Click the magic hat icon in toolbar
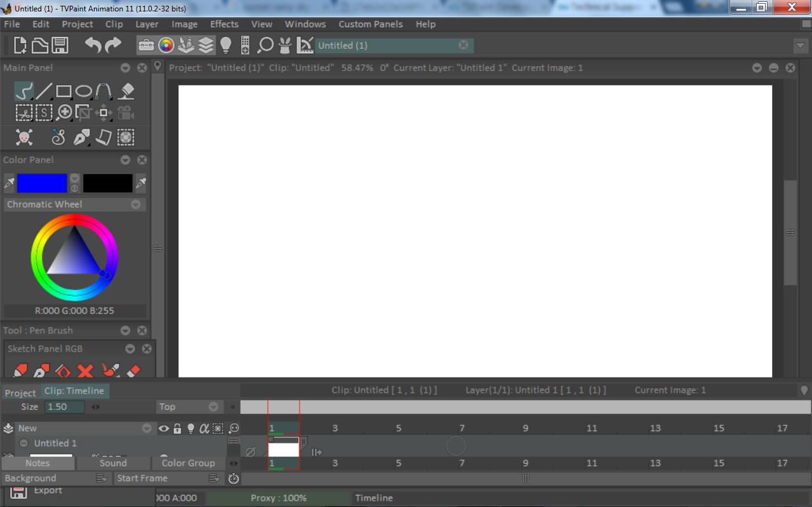Screen dimensions: 812x507 285,45
